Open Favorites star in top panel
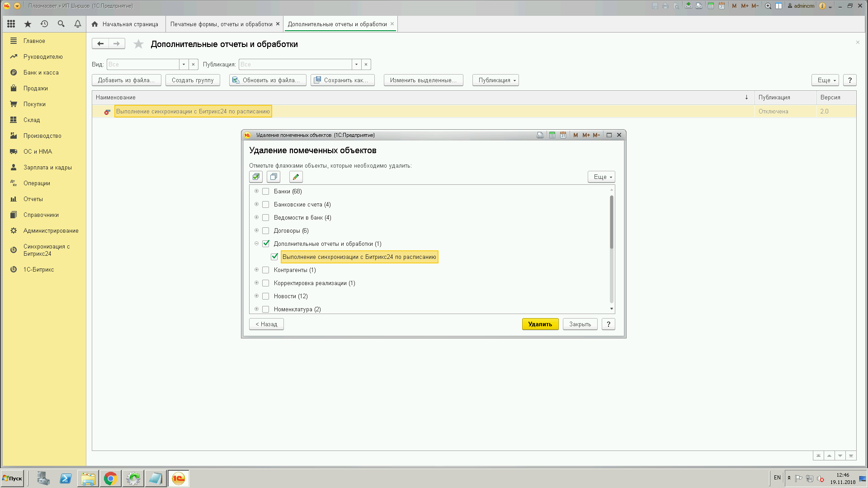868x488 pixels. point(28,24)
